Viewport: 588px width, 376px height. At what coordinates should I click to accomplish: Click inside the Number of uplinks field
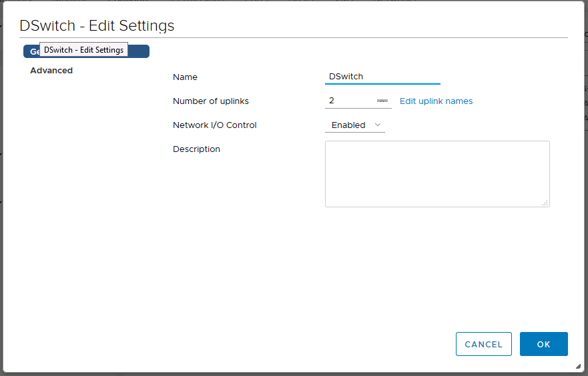(x=350, y=101)
